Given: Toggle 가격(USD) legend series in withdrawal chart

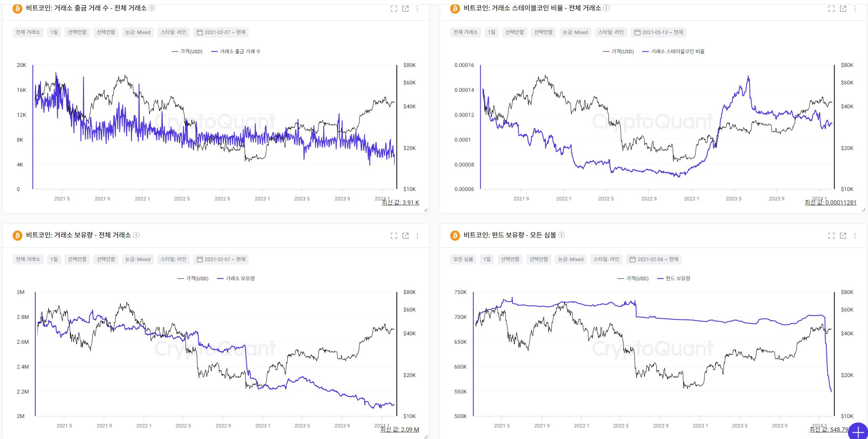Looking at the screenshot, I should (x=187, y=52).
